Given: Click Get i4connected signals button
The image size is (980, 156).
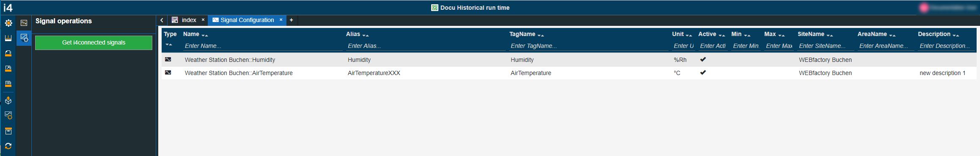Looking at the screenshot, I should (94, 42).
